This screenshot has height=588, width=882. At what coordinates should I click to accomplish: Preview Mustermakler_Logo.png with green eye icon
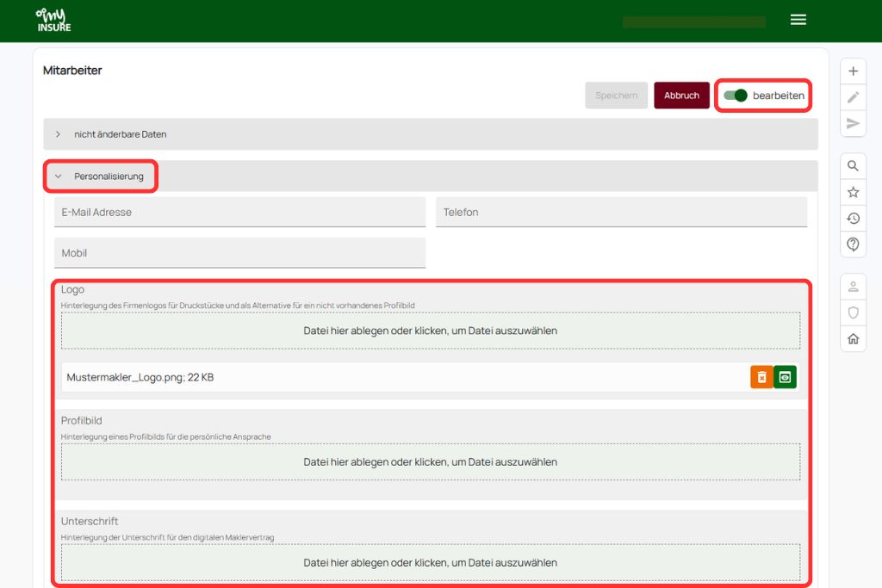click(785, 377)
